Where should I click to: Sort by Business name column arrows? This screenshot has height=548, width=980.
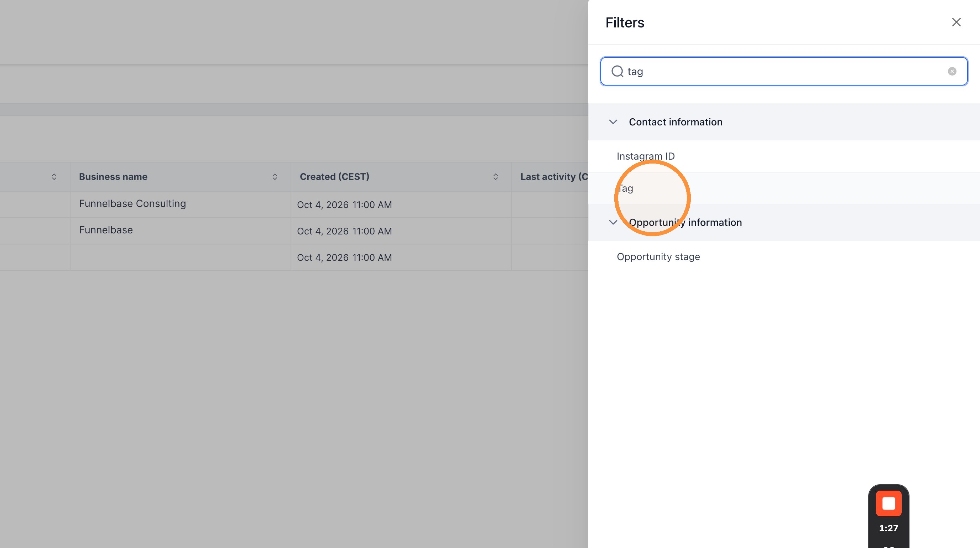point(275,177)
